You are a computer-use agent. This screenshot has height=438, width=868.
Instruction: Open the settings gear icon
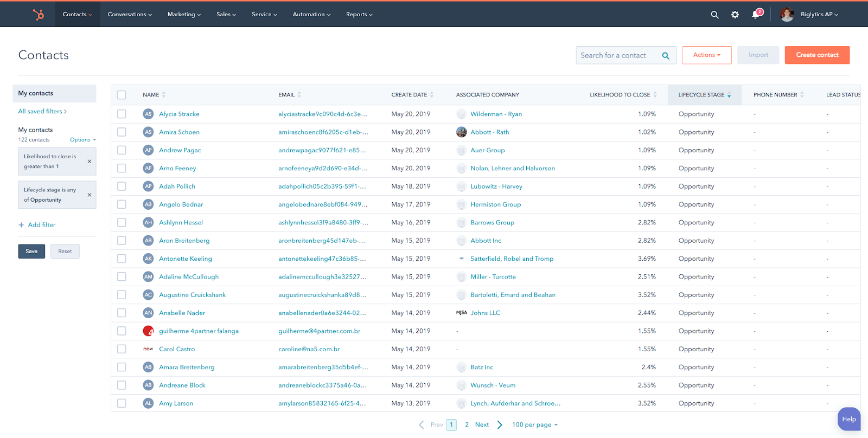coord(735,15)
